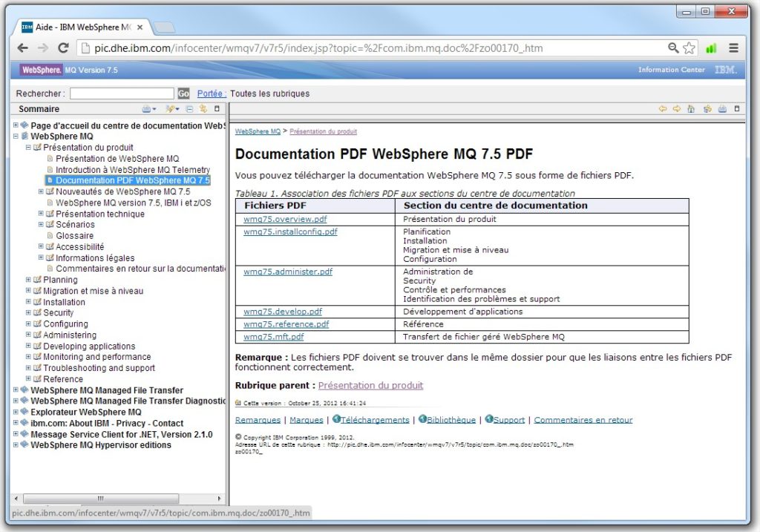Open the Portée link
Image resolution: width=760 pixels, height=532 pixels.
pyautogui.click(x=213, y=93)
